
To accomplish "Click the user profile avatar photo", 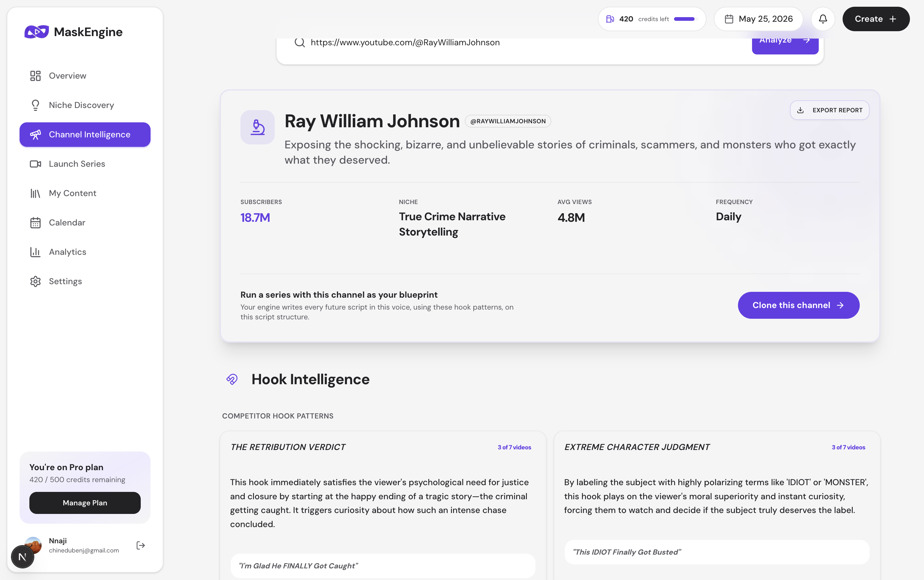I will tap(33, 545).
